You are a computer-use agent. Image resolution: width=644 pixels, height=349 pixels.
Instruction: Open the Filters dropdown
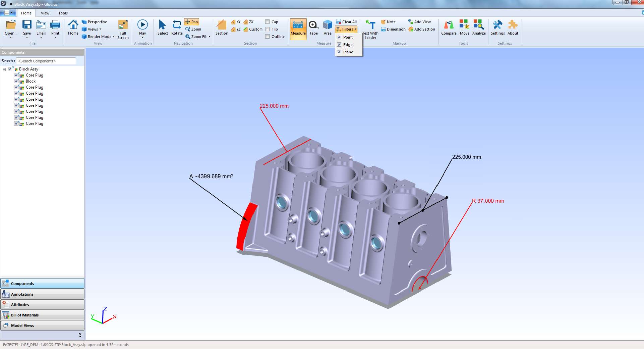pos(346,29)
